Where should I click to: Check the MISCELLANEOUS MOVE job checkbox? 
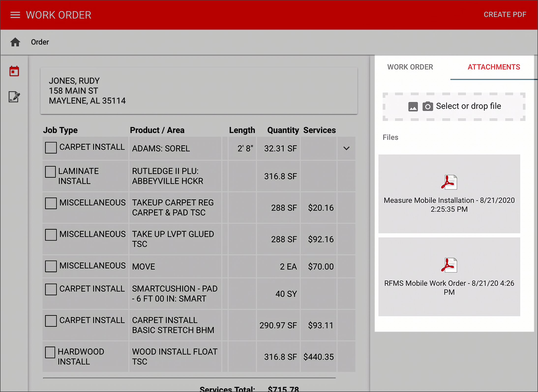point(51,266)
